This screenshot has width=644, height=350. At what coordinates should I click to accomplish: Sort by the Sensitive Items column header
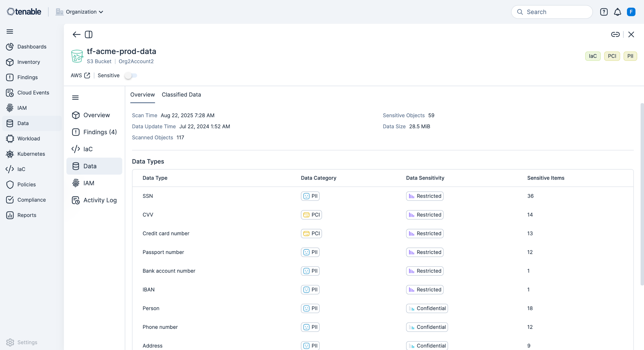pos(546,178)
